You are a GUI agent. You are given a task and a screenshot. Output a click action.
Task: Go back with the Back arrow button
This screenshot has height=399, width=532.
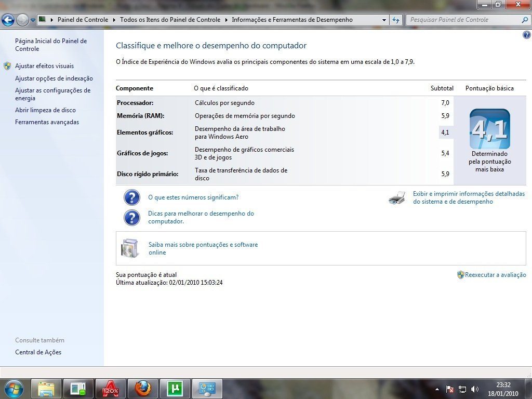coord(8,20)
